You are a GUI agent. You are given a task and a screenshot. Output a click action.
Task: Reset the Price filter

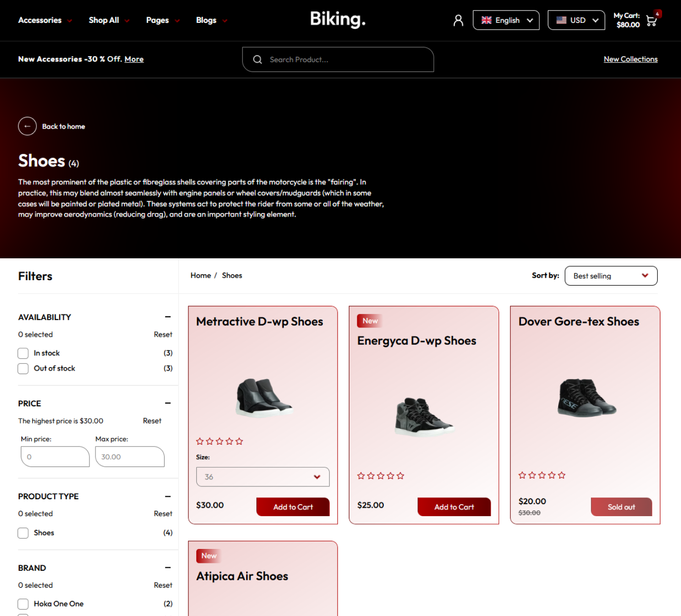[152, 421]
